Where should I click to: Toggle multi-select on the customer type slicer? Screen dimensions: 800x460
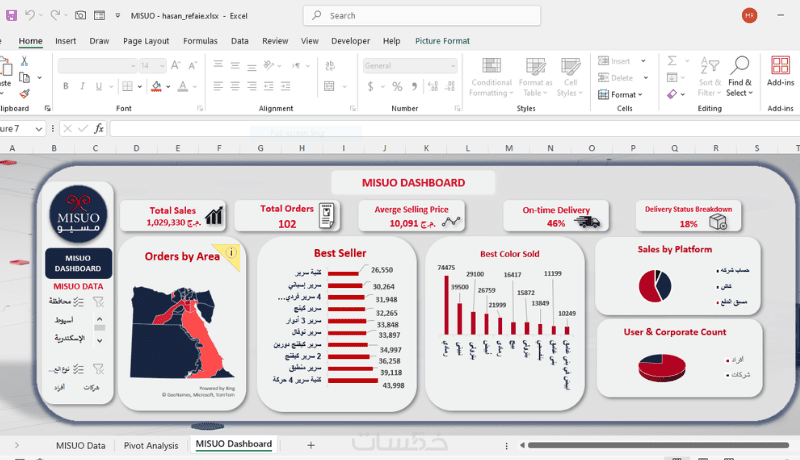(78, 369)
